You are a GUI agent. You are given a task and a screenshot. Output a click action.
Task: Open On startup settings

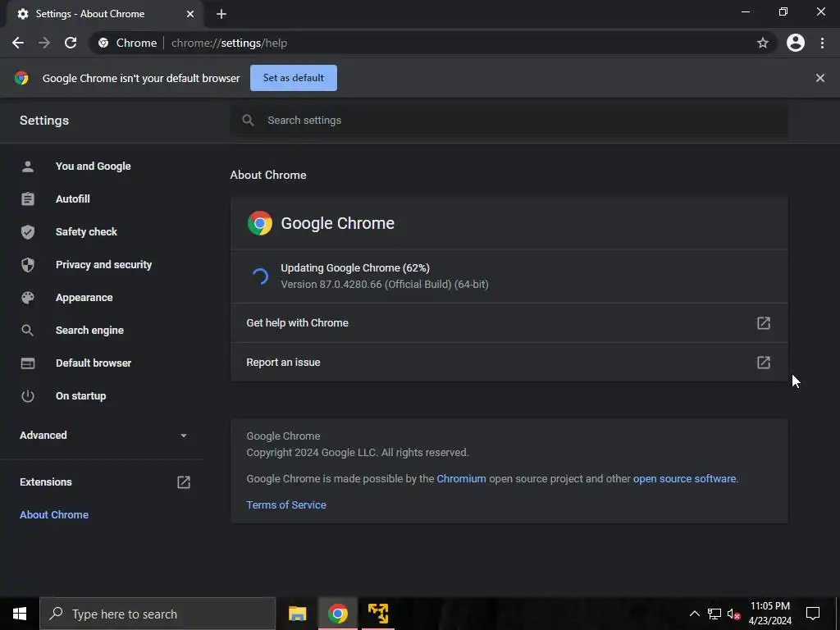pyautogui.click(x=81, y=396)
